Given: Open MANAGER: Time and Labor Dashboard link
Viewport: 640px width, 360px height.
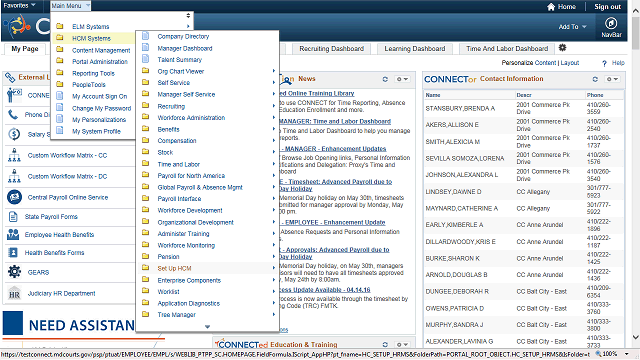Looking at the screenshot, I should (x=335, y=121).
